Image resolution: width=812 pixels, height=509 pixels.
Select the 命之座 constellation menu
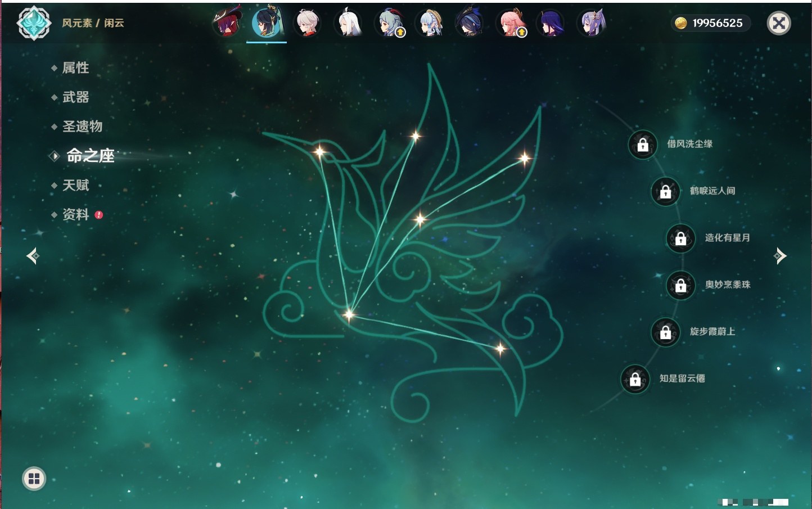(x=91, y=156)
